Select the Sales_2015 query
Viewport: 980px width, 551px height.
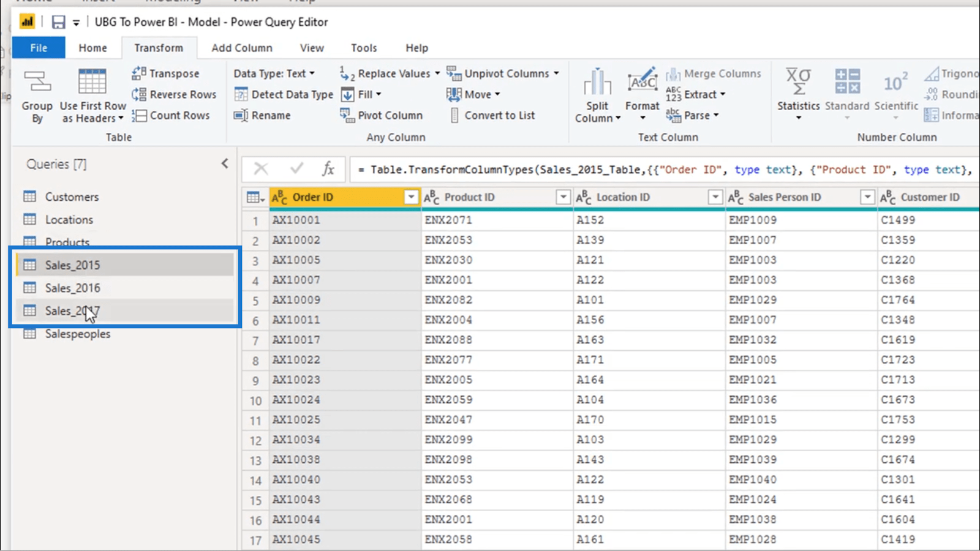[125, 265]
